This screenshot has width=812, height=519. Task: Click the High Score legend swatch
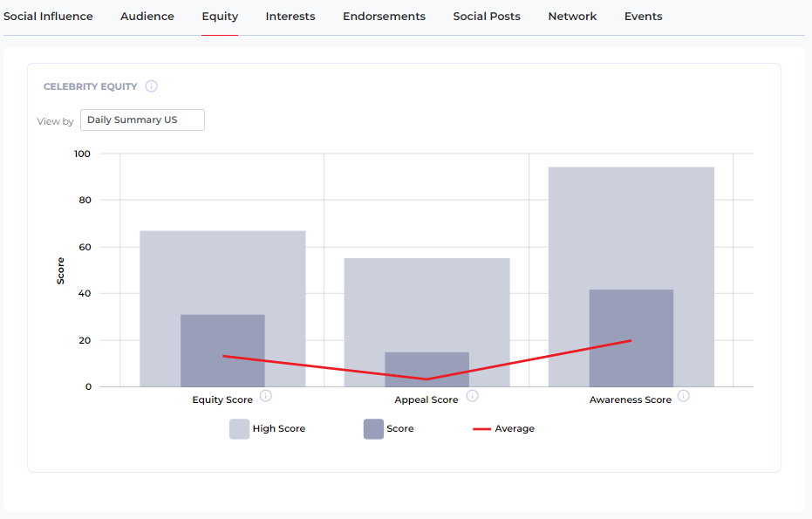[x=239, y=428]
